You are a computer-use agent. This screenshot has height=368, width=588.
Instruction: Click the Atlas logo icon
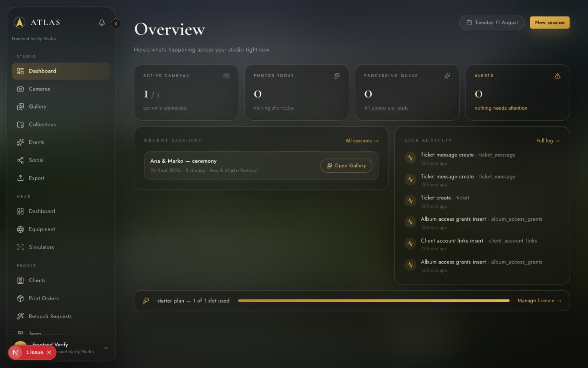[19, 22]
